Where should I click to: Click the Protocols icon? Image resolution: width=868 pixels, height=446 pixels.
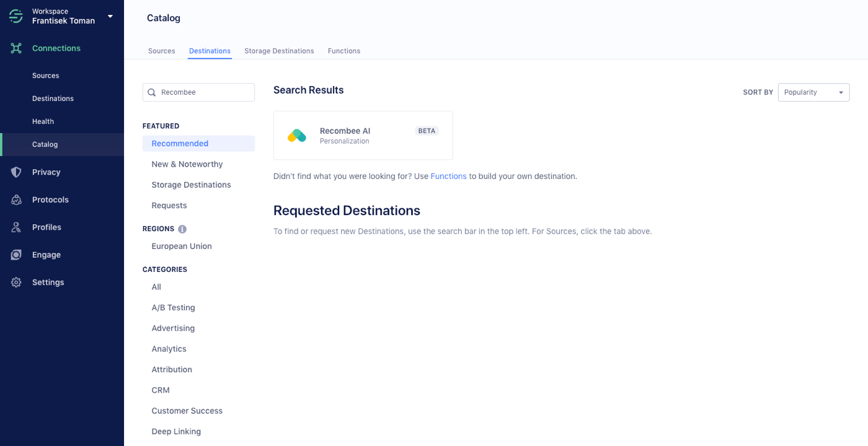click(x=16, y=199)
